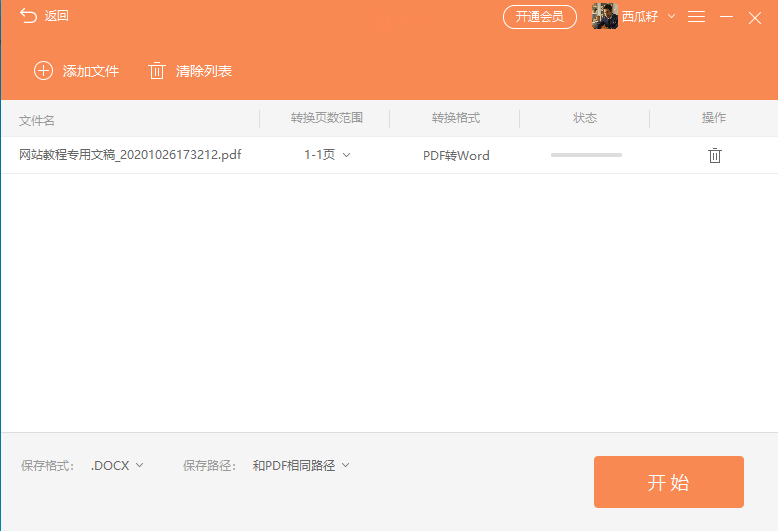Click the 操作 column header
The width and height of the screenshot is (778, 531).
(x=714, y=118)
